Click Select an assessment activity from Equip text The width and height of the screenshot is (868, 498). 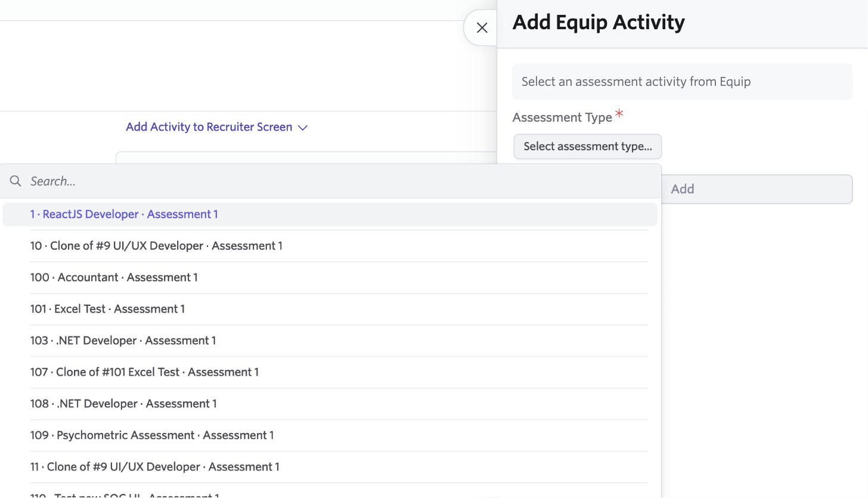pos(636,82)
